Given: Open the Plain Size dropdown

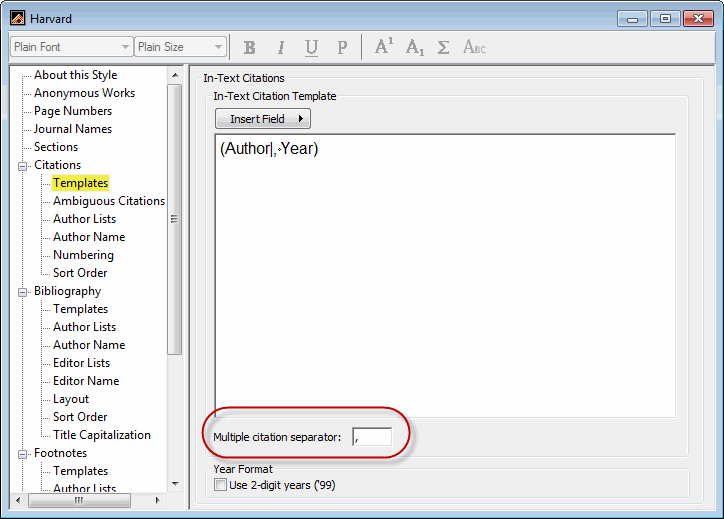Looking at the screenshot, I should click(181, 47).
